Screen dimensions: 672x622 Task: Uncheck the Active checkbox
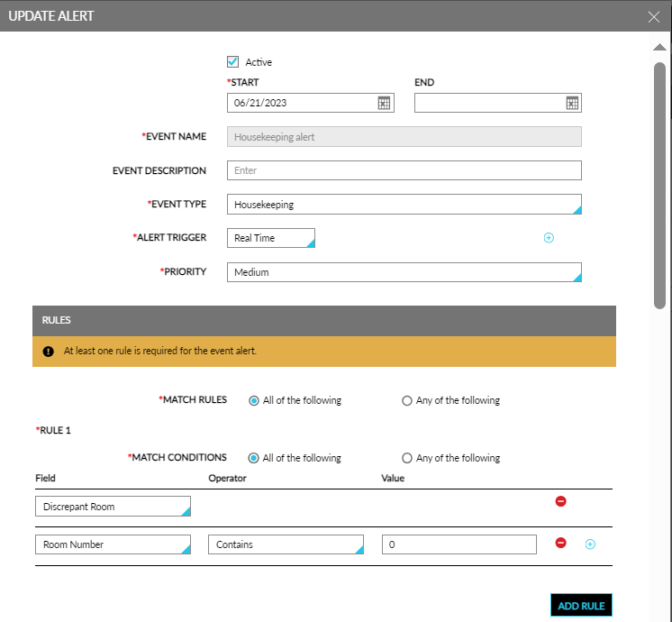[232, 62]
